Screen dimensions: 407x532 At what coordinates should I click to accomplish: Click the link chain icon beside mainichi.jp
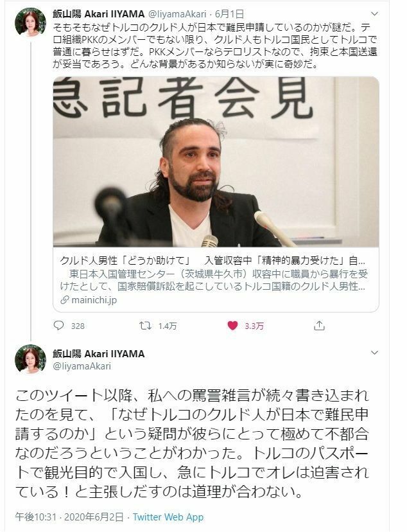64,300
